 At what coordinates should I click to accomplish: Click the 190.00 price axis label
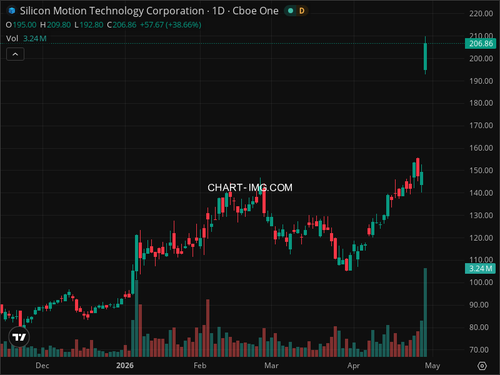click(481, 81)
